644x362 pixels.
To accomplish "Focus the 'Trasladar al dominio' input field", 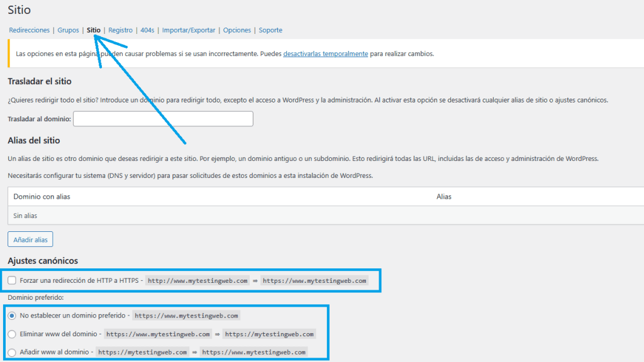I will coord(163,119).
